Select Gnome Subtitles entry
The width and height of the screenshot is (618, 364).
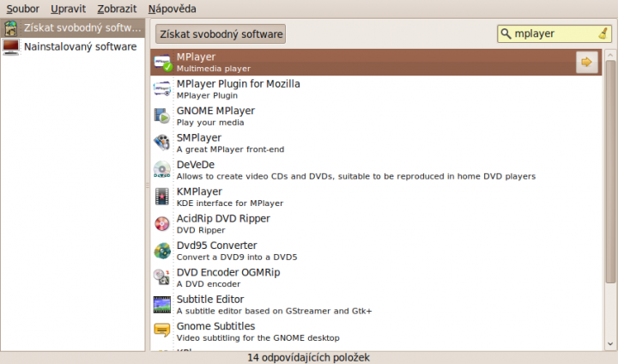coord(376,331)
